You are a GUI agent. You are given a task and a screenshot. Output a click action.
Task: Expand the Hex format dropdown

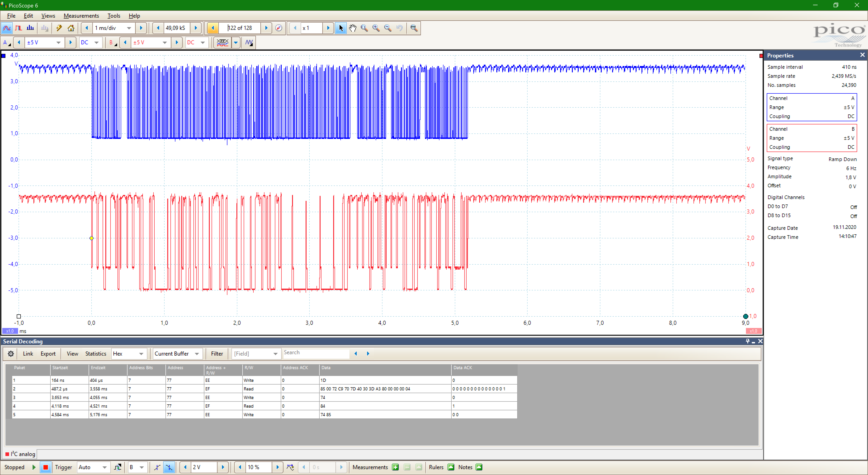[141, 354]
